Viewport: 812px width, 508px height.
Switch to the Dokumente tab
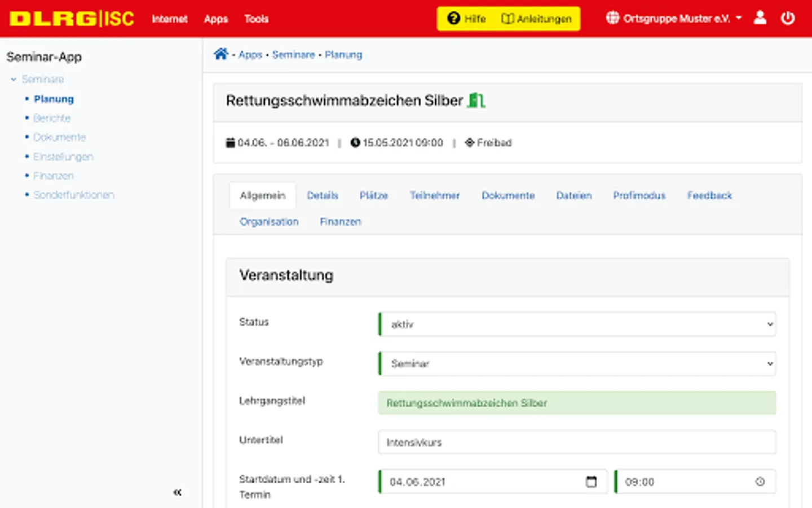(x=508, y=195)
